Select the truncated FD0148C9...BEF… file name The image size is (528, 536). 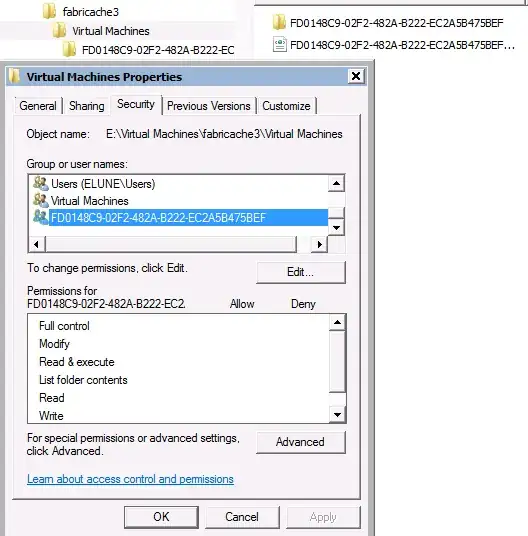[x=402, y=45]
